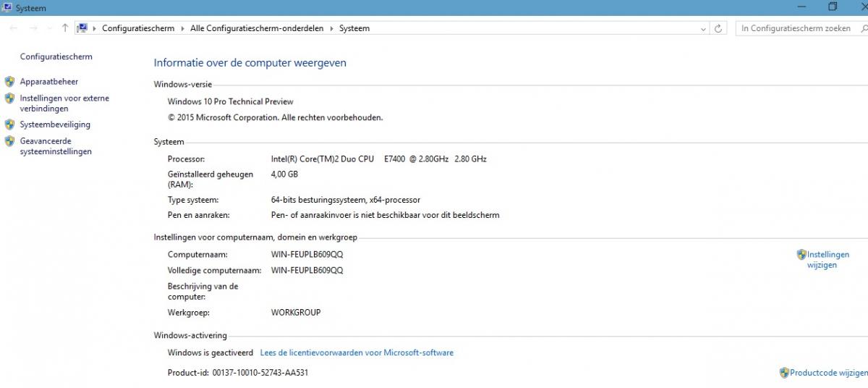868x388 pixels.
Task: Go back with the left arrow
Action: 14,28
